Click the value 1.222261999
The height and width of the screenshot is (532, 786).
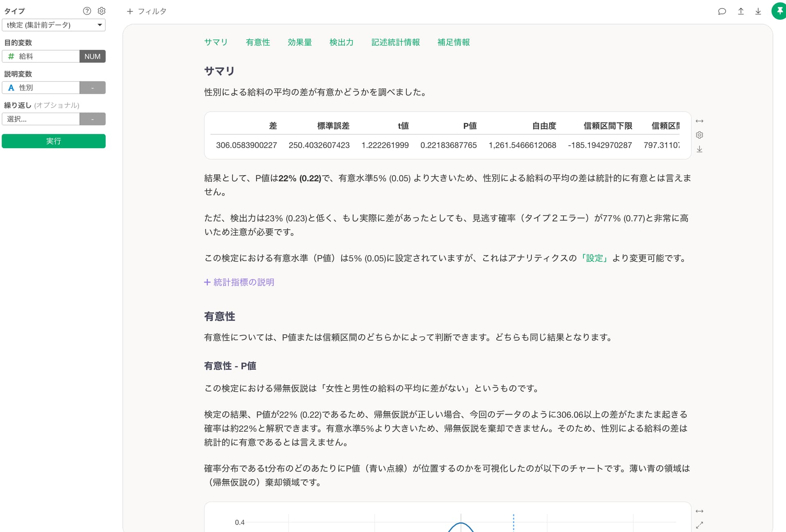(385, 145)
